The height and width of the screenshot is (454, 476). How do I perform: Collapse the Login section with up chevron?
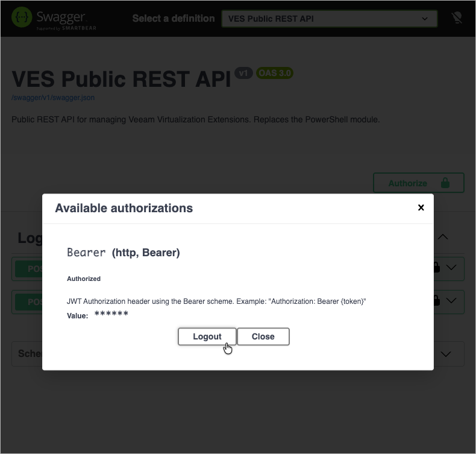coord(443,237)
